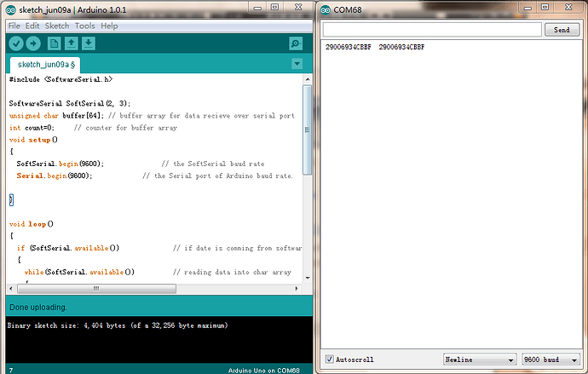Open the 9600 baud rate dropdown
Viewport: 588px width, 374px height.
(551, 360)
